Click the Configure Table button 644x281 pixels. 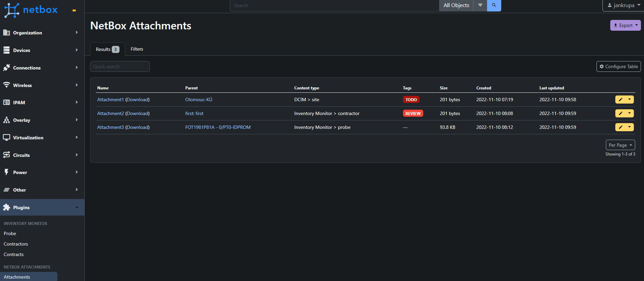click(618, 66)
